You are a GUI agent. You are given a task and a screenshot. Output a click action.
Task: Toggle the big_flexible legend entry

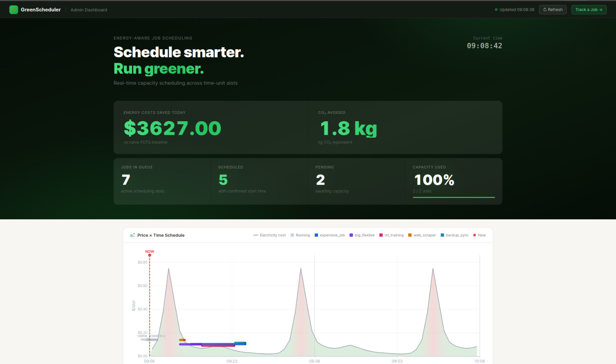coord(362,235)
